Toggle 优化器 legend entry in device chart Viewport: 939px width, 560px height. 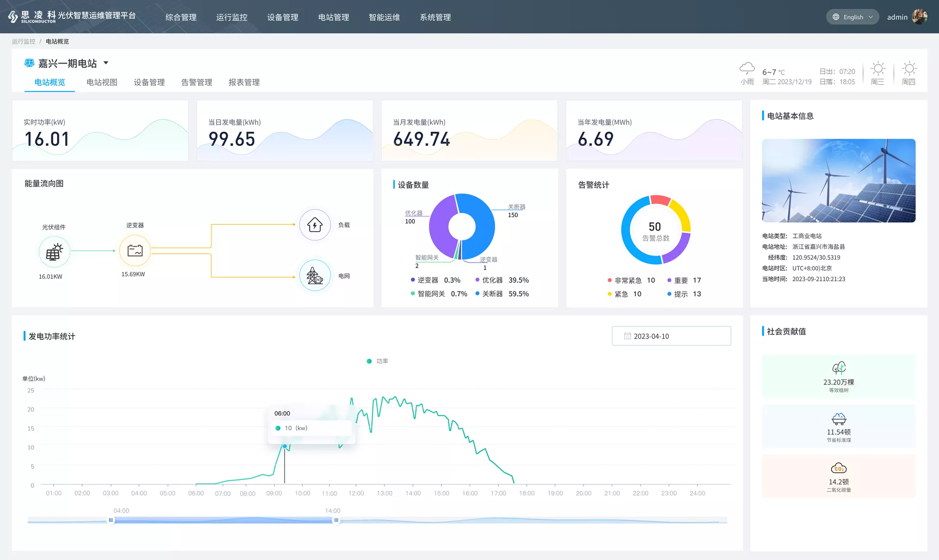point(502,280)
